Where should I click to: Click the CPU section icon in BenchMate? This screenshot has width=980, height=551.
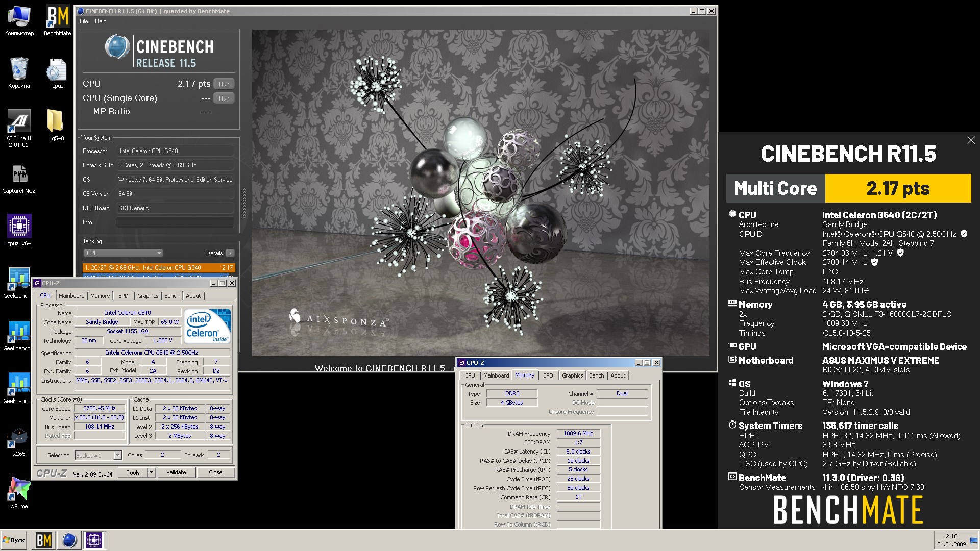732,214
